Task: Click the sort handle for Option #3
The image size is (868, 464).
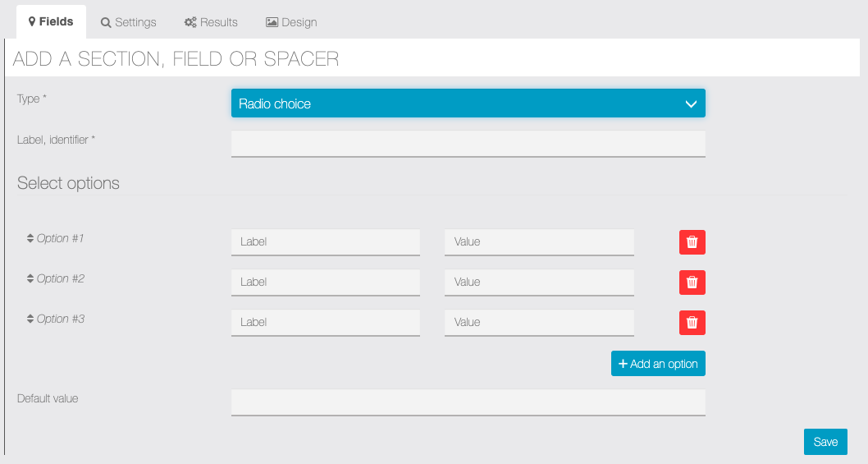Action: point(30,319)
